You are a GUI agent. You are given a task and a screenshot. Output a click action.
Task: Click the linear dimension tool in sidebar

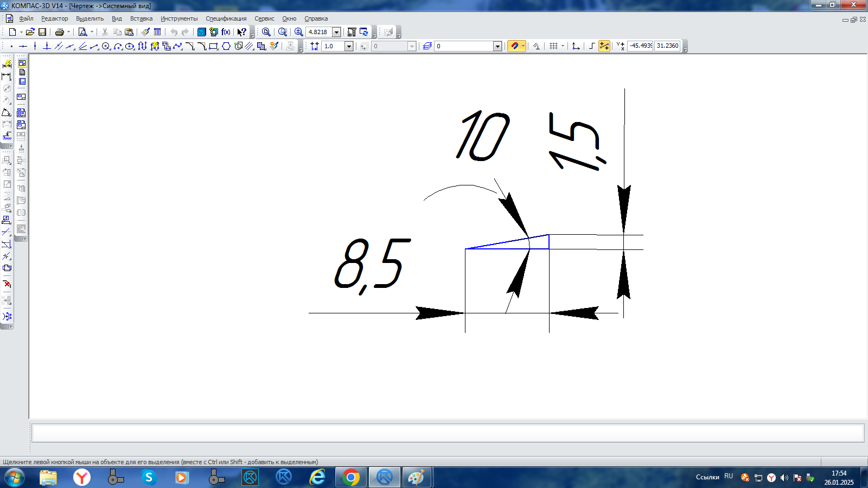[x=7, y=76]
